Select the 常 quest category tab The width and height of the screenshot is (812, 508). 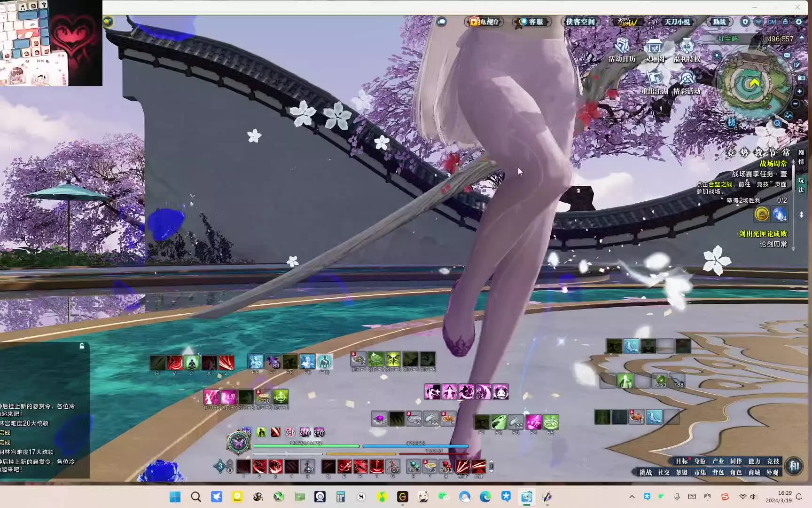point(786,152)
